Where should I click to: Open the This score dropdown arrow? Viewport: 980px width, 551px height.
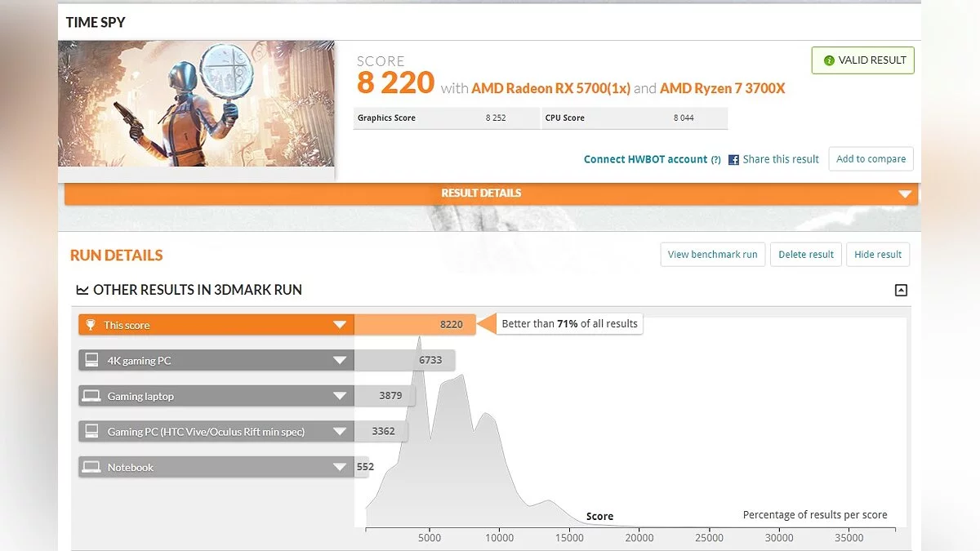click(340, 325)
